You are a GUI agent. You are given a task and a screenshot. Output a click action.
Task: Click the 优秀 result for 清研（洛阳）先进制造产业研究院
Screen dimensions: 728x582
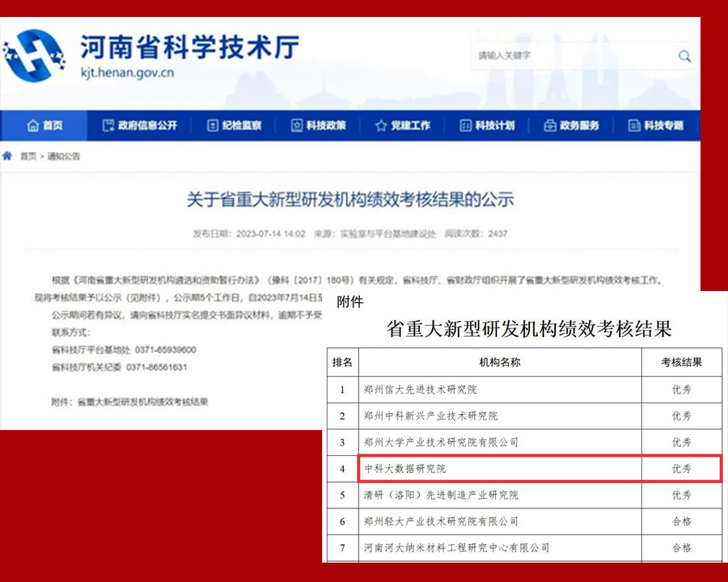pyautogui.click(x=682, y=496)
